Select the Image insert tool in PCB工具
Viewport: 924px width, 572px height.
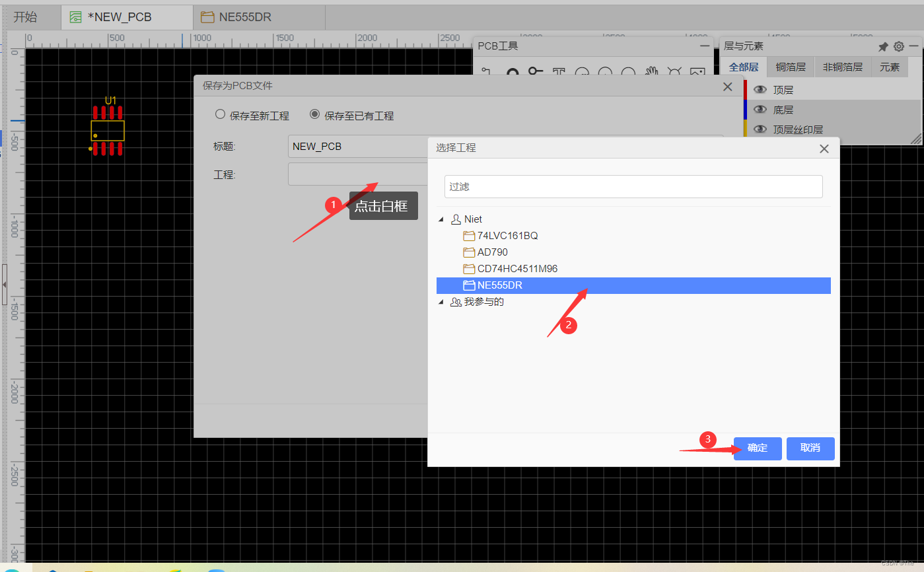(697, 71)
